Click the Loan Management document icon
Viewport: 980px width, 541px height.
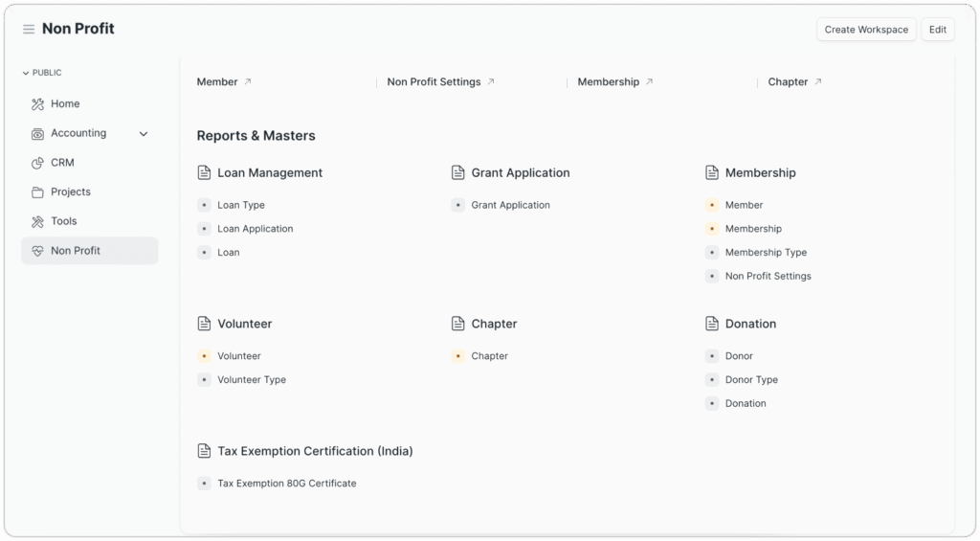(x=204, y=173)
